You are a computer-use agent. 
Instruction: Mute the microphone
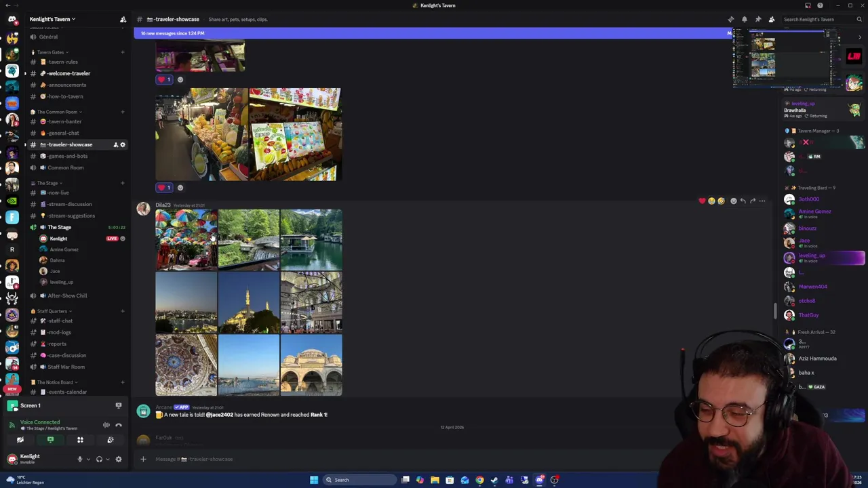(79, 460)
